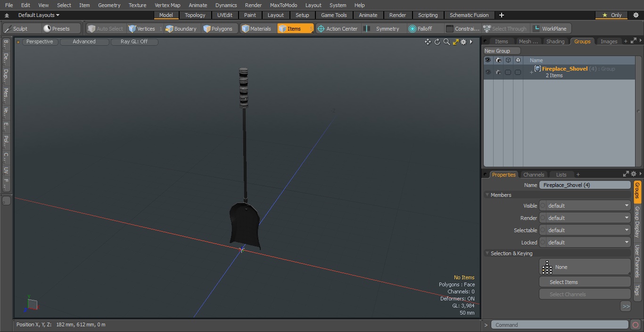
Task: Open the Selectable dropdown
Action: pyautogui.click(x=585, y=230)
